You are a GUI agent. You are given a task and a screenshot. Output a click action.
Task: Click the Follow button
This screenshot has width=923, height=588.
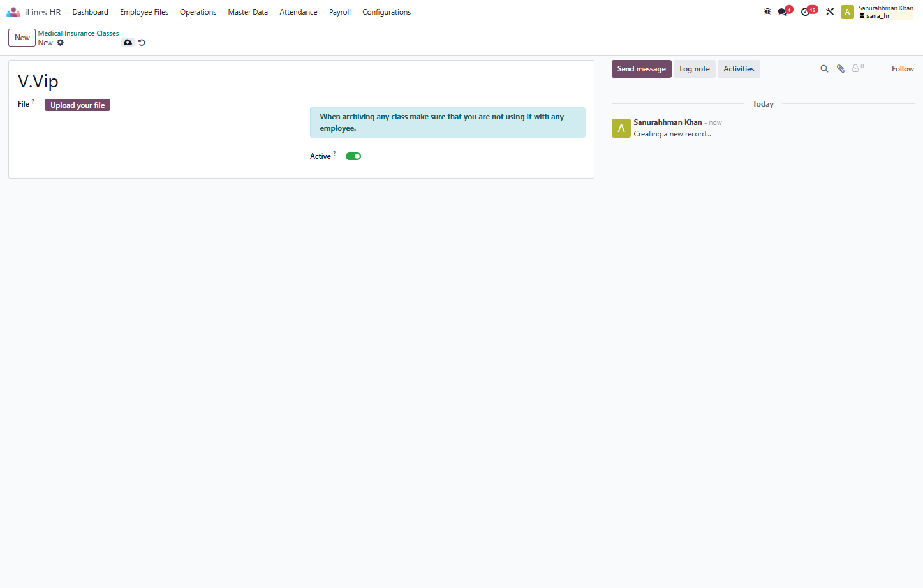(903, 69)
